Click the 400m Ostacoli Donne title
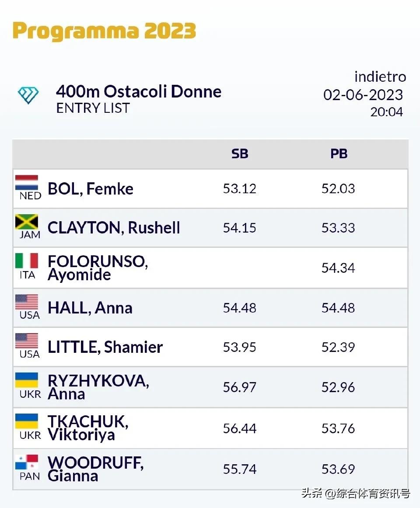Screen dimensions: 420x508 (x=139, y=92)
